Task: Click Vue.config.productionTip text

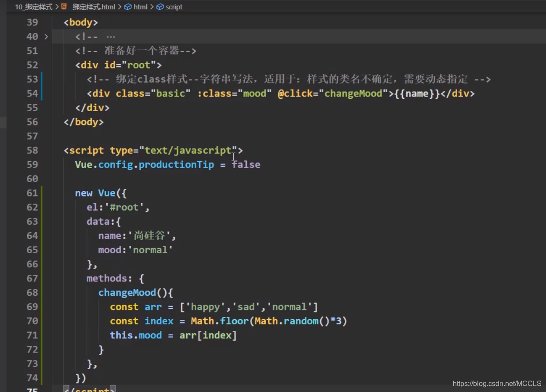Action: pyautogui.click(x=145, y=165)
